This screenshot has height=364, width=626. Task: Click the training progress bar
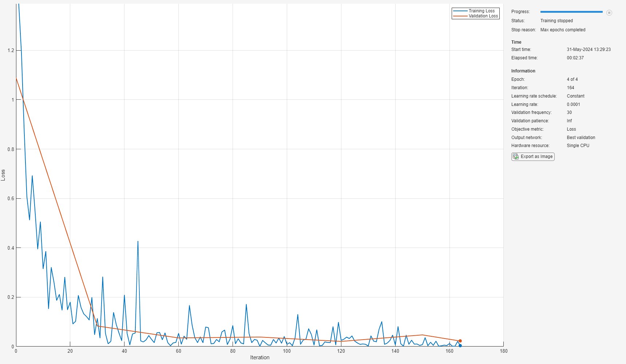[571, 12]
